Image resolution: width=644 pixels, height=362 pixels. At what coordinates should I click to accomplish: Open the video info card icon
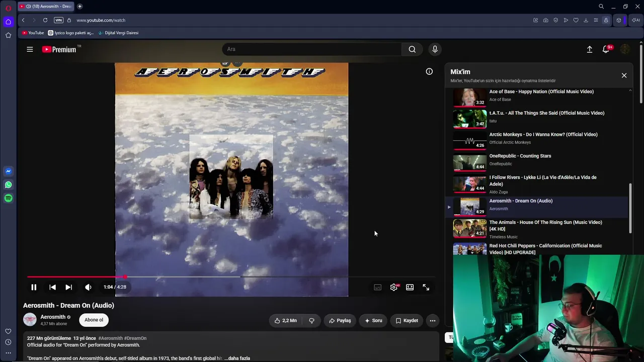click(429, 71)
